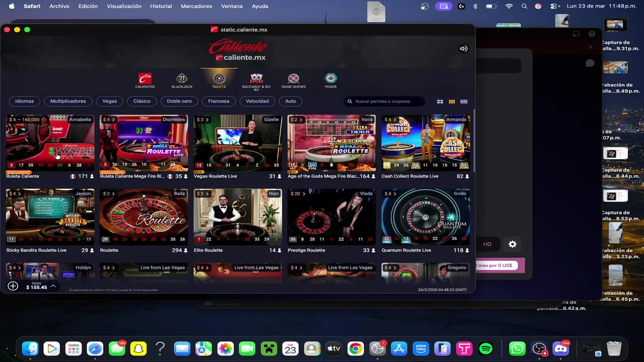
Task: Open Spotlight search in the menu bar
Action: [x=524, y=6]
